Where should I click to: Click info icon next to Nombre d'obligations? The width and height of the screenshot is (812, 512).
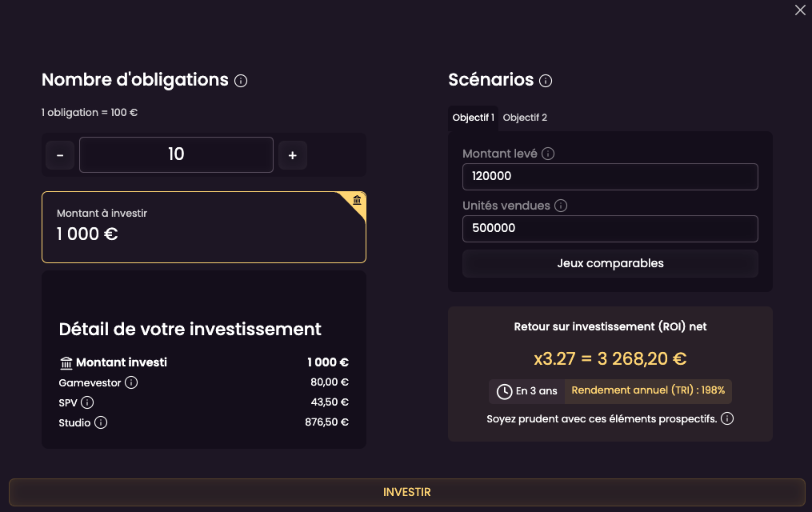pos(241,81)
